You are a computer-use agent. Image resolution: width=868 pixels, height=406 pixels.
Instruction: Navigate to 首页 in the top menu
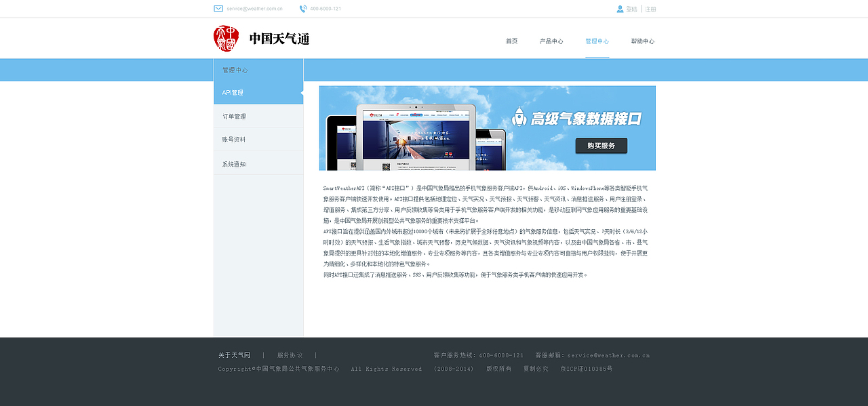(x=511, y=41)
